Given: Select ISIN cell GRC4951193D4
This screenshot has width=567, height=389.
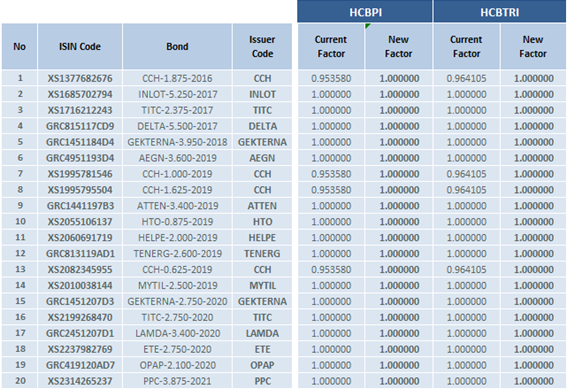Looking at the screenshot, I should click(x=80, y=158).
